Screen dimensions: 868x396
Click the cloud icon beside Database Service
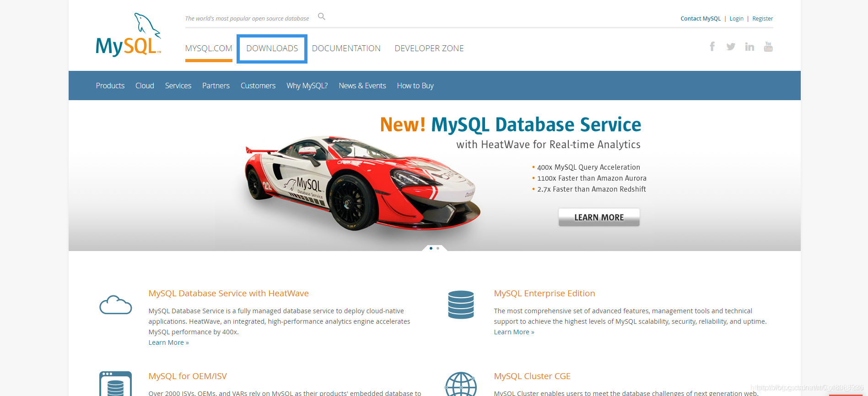coord(116,305)
